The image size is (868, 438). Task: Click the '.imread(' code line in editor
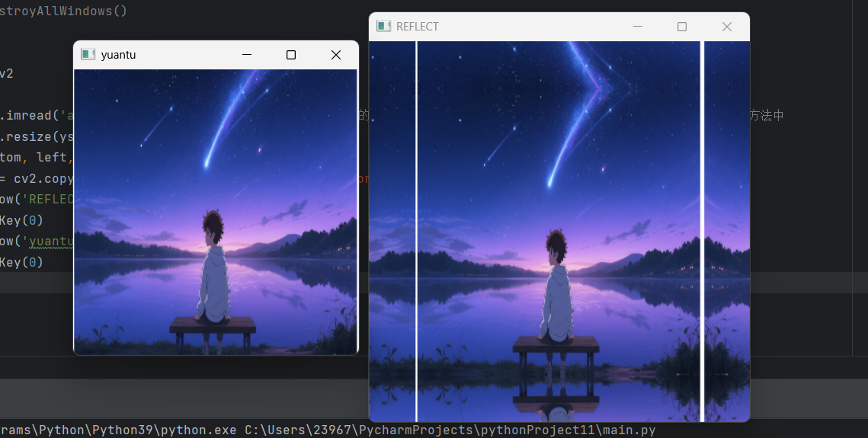point(37,116)
